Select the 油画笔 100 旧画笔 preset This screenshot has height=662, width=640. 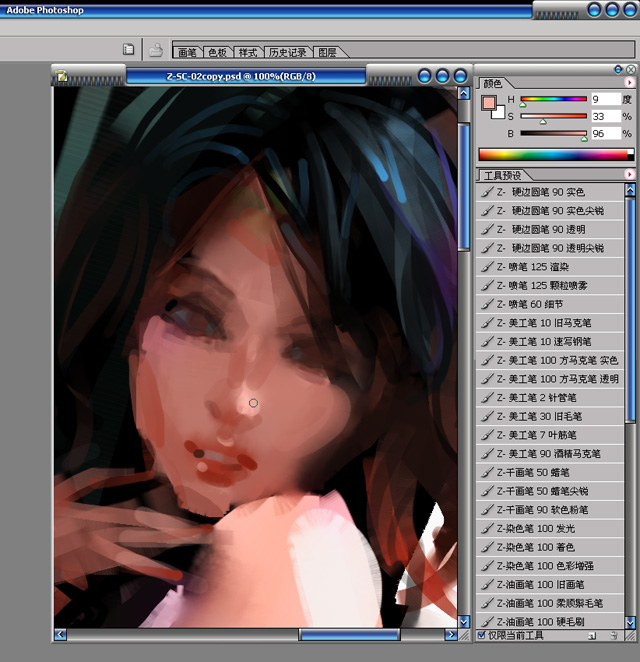coord(550,584)
